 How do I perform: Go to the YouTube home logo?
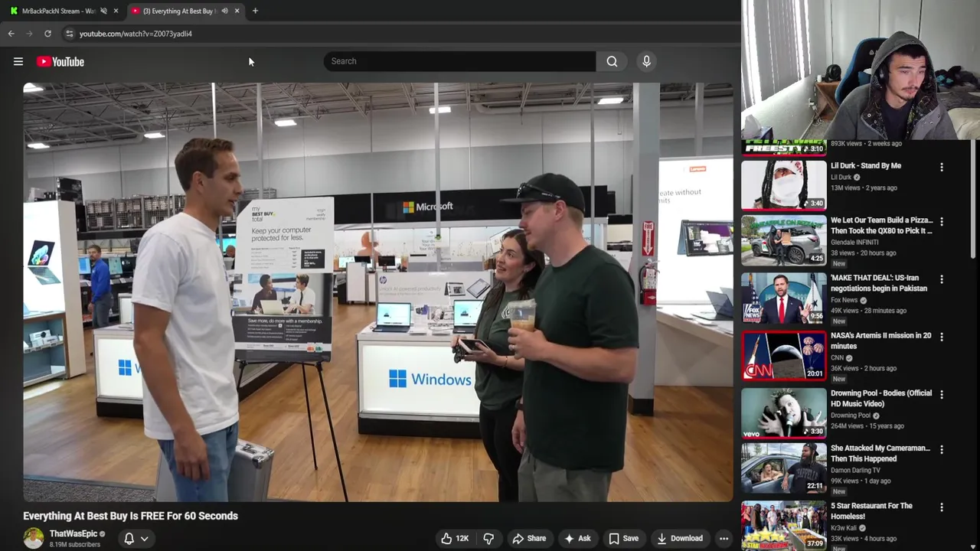pyautogui.click(x=60, y=61)
